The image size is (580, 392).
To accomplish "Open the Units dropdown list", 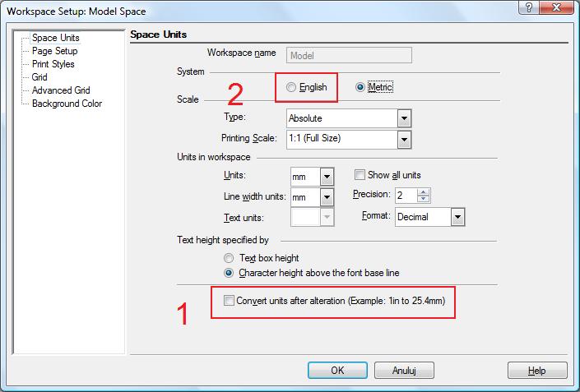I will coord(327,177).
